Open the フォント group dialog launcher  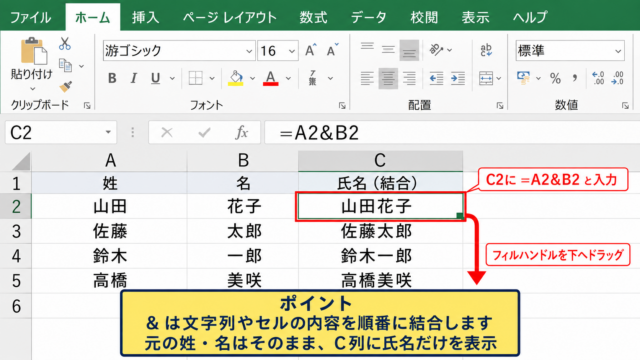pos(342,106)
